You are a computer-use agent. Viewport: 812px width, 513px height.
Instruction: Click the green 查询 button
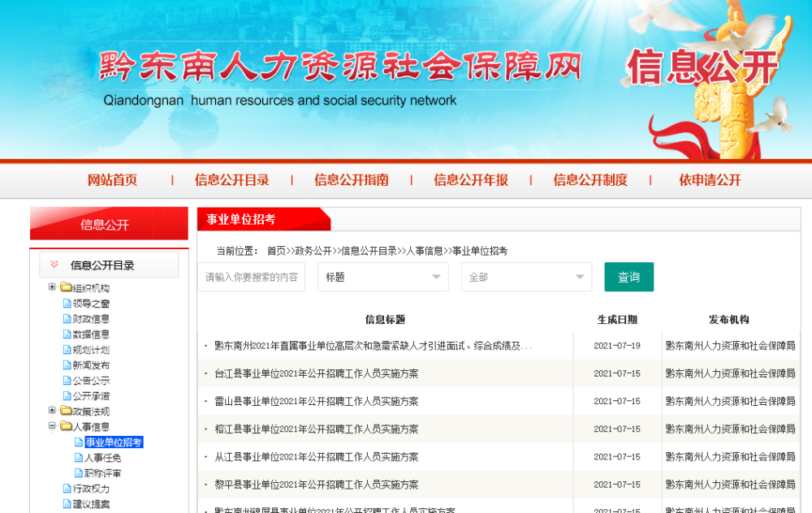click(x=628, y=277)
